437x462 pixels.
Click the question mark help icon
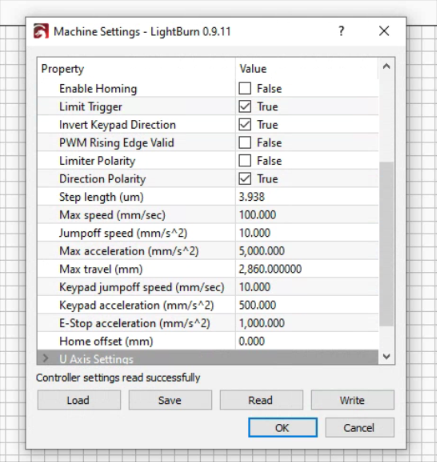tap(341, 31)
